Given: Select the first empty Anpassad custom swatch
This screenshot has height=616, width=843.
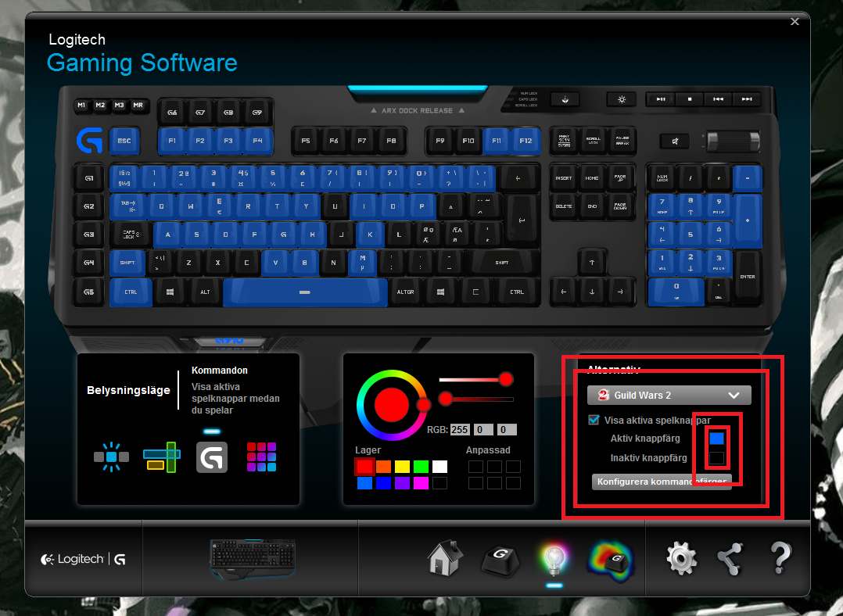Looking at the screenshot, I should point(475,466).
